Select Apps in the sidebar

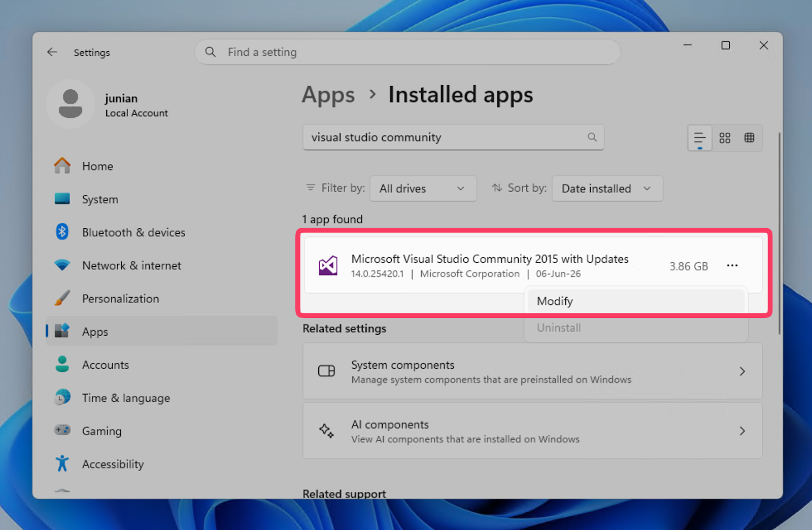pos(161,331)
